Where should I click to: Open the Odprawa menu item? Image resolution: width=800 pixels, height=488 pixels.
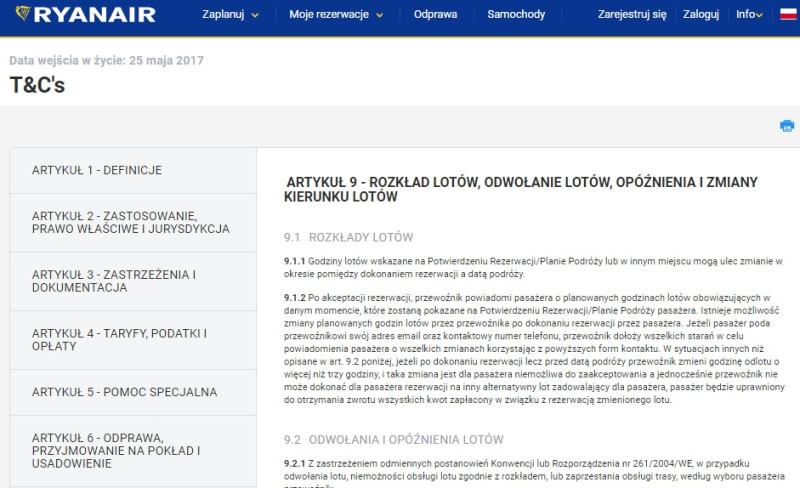coord(435,14)
